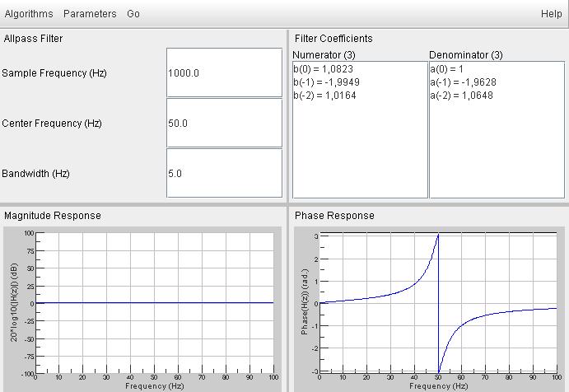Click the phase plot Frequency (Hz) axis label
Image resolution: width=569 pixels, height=392 pixels.
[x=438, y=386]
